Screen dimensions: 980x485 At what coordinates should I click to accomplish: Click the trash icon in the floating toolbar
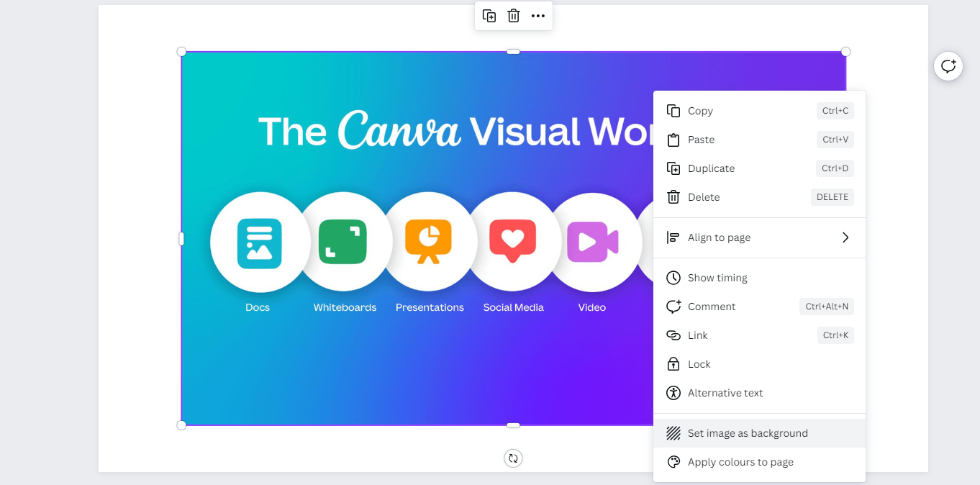point(514,16)
